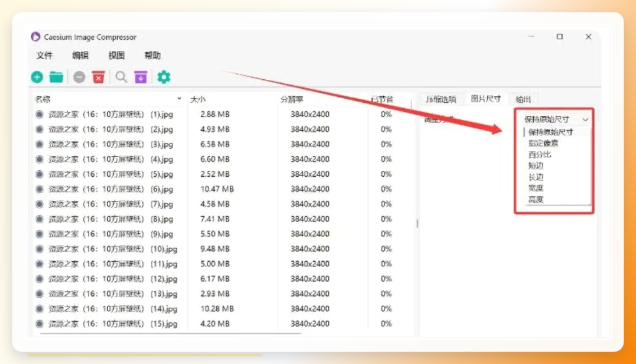
Task: Click status icon of (1).jpg row
Action: (x=39, y=115)
